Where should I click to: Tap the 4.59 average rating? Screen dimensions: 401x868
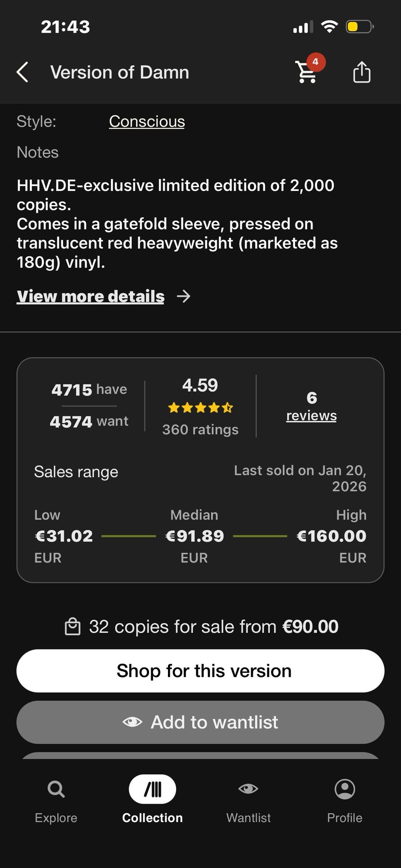[x=200, y=385]
